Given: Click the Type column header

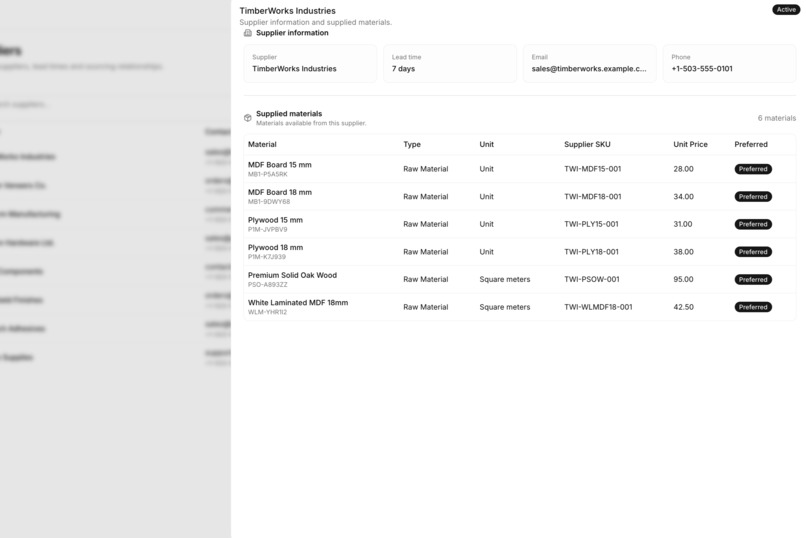Looking at the screenshot, I should point(412,144).
